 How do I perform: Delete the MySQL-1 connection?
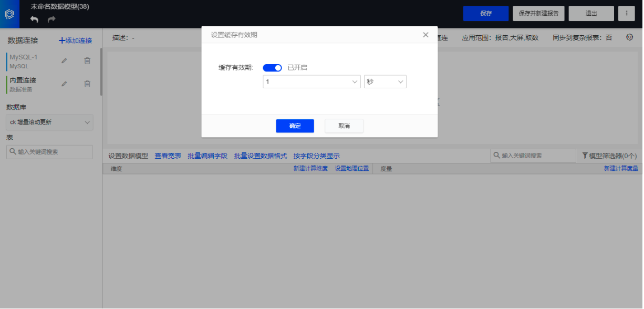click(x=87, y=61)
